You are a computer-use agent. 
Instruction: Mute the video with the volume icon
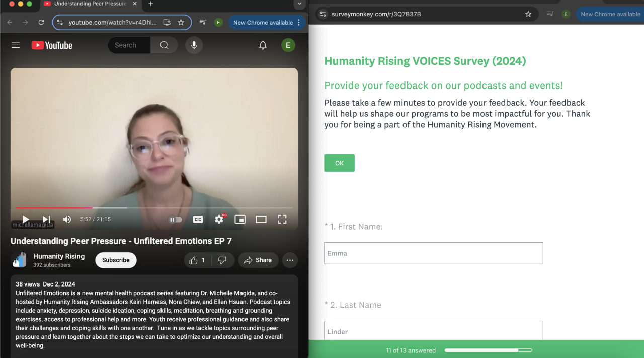tap(67, 219)
